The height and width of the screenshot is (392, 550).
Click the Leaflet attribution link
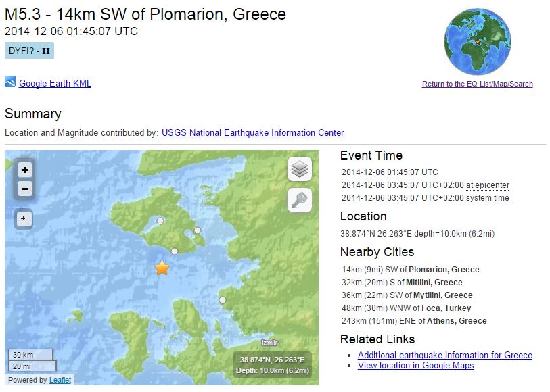60,380
